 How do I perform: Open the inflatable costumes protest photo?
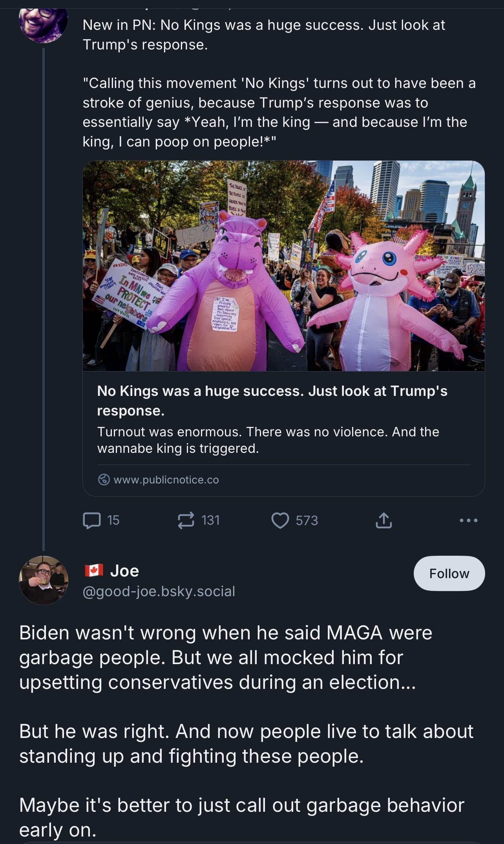[283, 265]
